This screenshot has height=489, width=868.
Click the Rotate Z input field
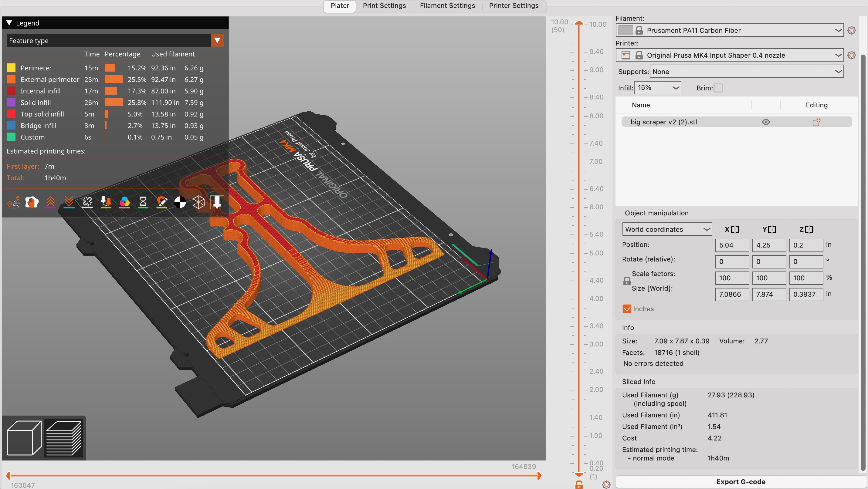806,262
